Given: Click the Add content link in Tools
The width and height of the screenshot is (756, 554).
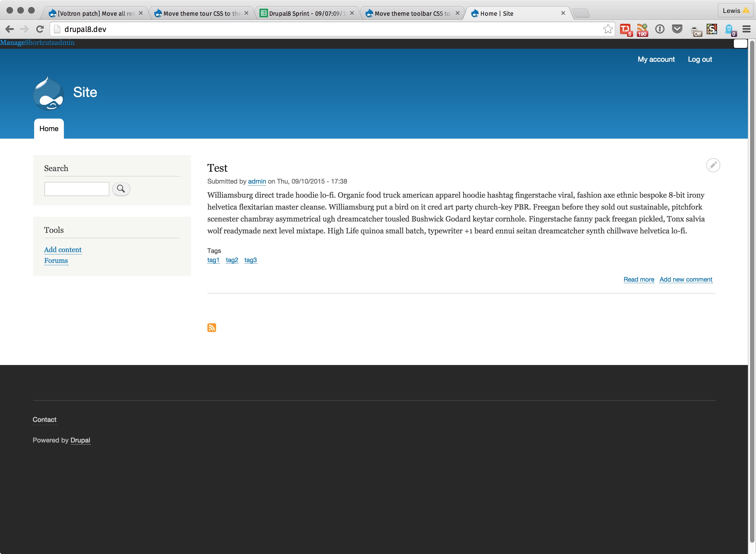Looking at the screenshot, I should pyautogui.click(x=62, y=250).
